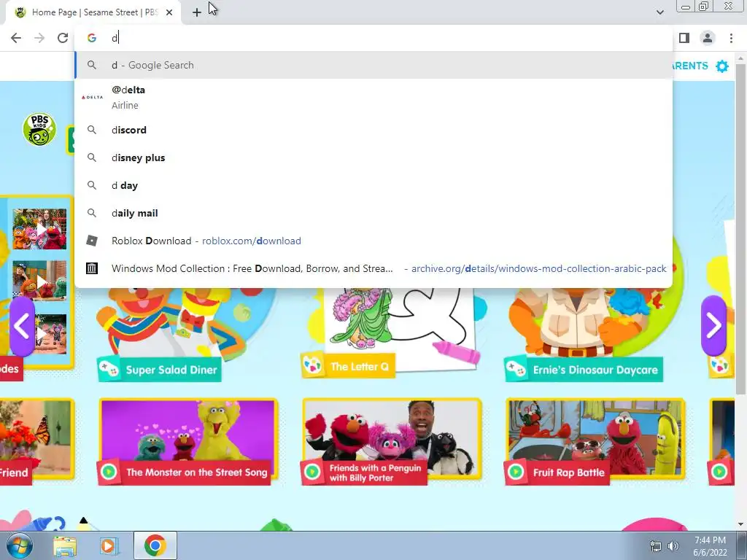747x560 pixels.
Task: Play the middle episode thumbnail in sidebar
Action: point(39,281)
